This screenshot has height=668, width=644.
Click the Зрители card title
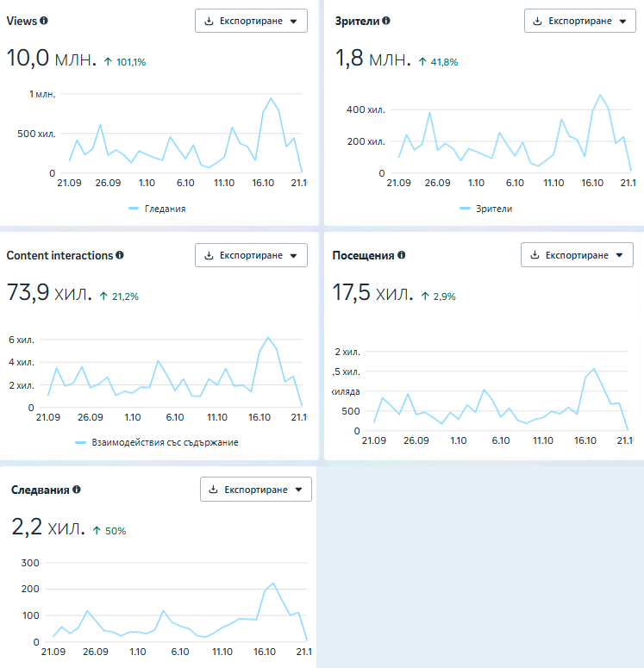tap(357, 21)
